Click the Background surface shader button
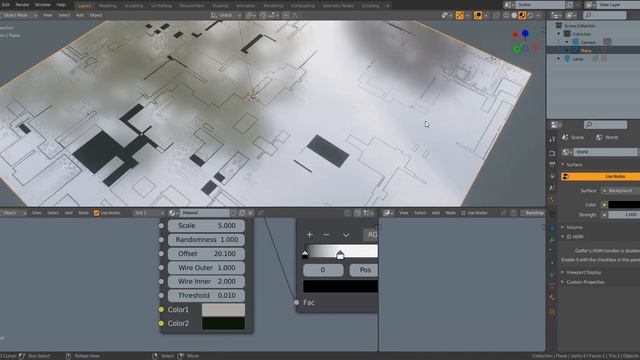The width and height of the screenshot is (640, 360). 620,191
